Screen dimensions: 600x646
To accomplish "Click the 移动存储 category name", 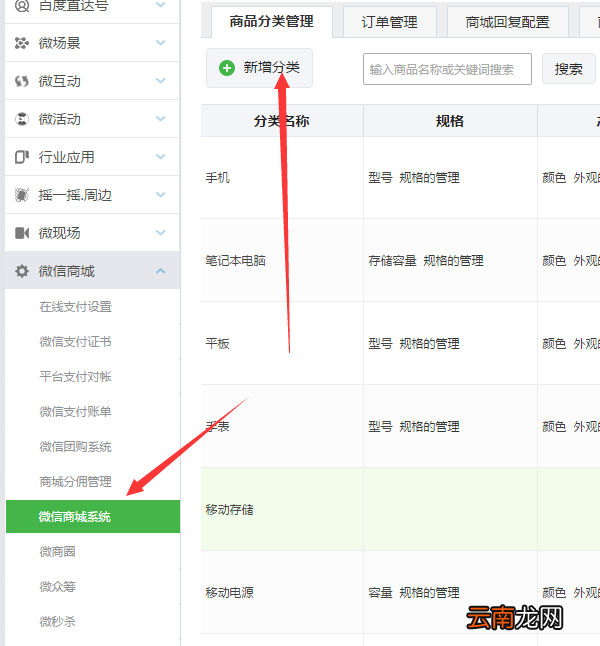I will 230,510.
